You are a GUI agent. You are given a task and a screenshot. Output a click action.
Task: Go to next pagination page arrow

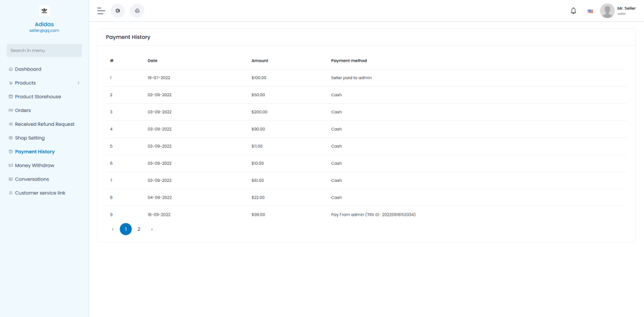(152, 229)
